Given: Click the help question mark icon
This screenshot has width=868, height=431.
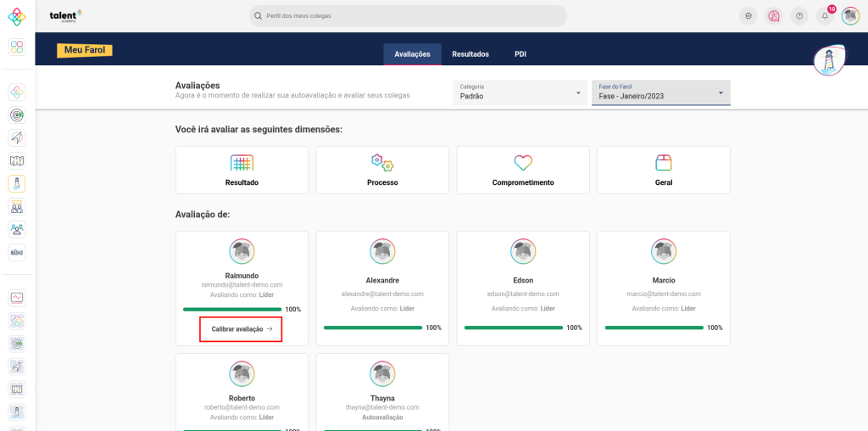Looking at the screenshot, I should 799,16.
